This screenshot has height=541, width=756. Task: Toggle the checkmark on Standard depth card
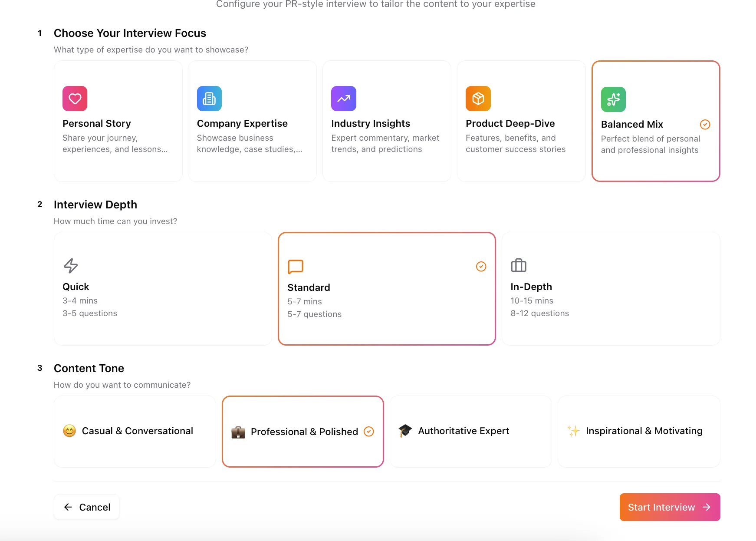481,267
